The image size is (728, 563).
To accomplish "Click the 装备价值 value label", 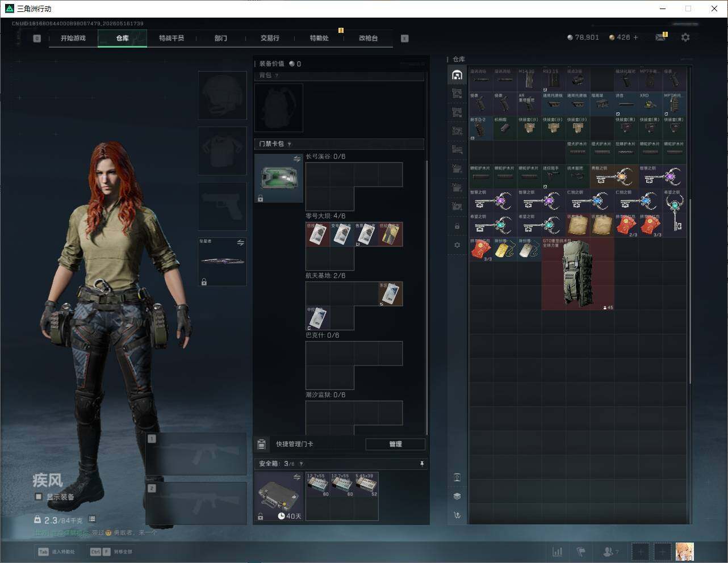I will tap(281, 64).
